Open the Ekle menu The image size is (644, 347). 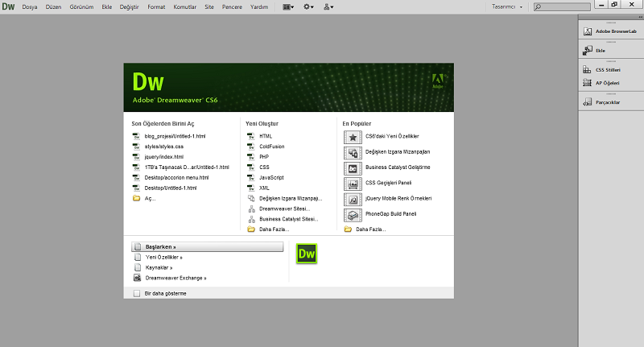(107, 7)
